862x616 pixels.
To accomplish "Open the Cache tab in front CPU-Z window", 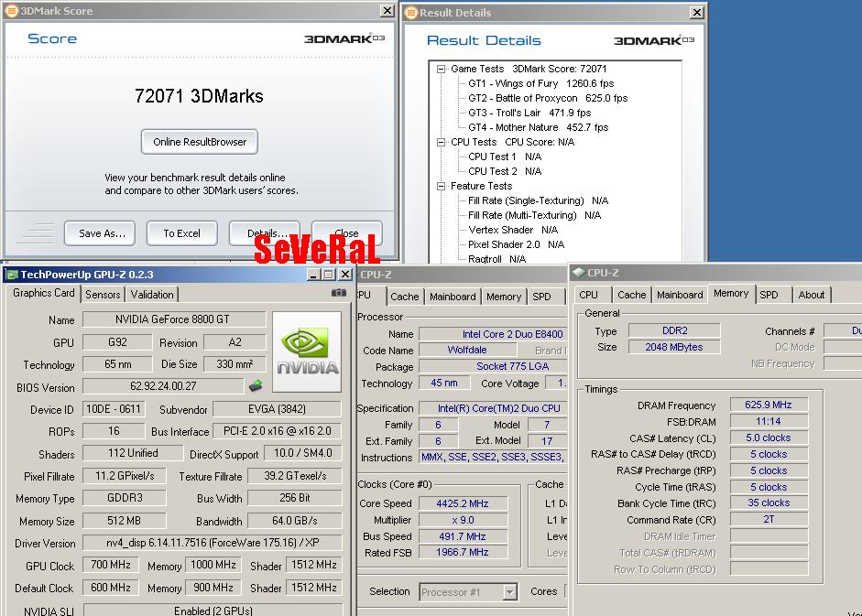I will [632, 295].
